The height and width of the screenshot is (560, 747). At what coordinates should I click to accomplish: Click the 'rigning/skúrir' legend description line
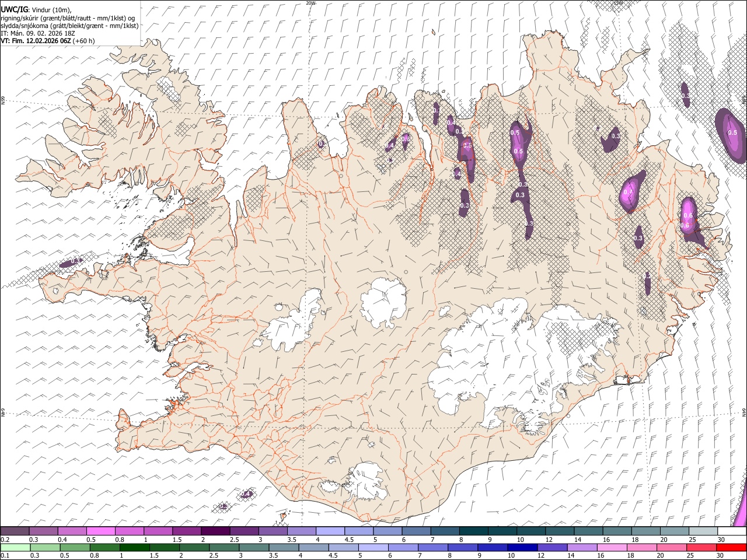click(69, 17)
